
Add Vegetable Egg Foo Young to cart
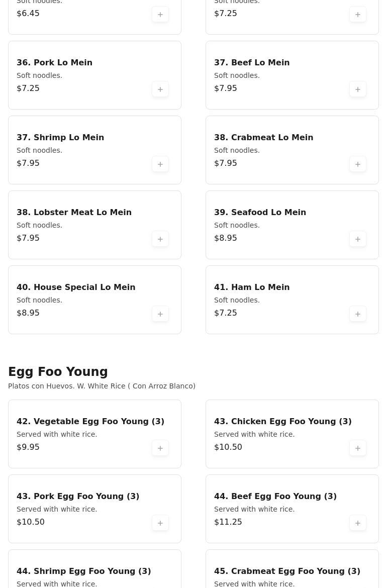[x=160, y=448]
